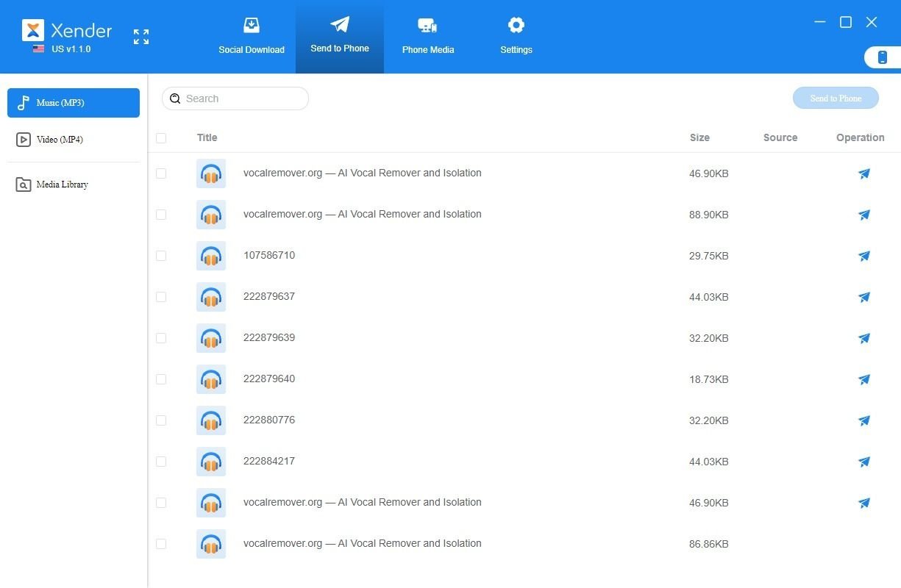Switch to the Send to Phone tab
The width and height of the screenshot is (901, 588).
coord(340,37)
